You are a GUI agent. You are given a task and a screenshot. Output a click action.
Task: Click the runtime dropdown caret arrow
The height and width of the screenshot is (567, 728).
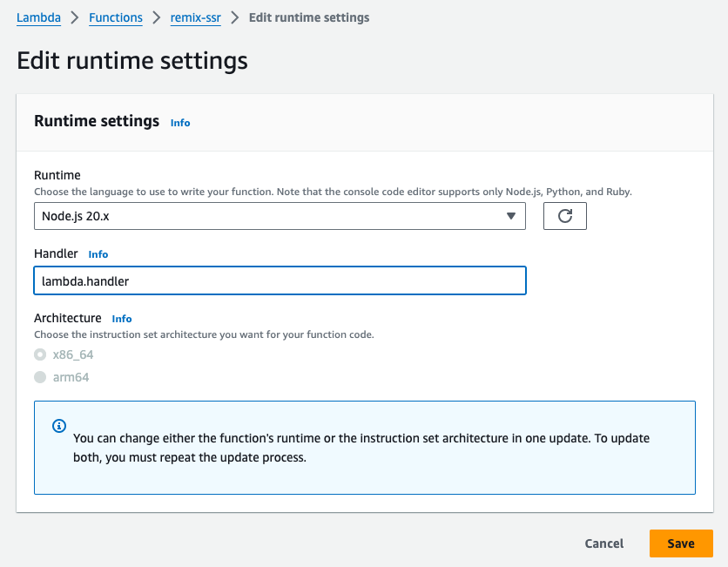pyautogui.click(x=511, y=215)
